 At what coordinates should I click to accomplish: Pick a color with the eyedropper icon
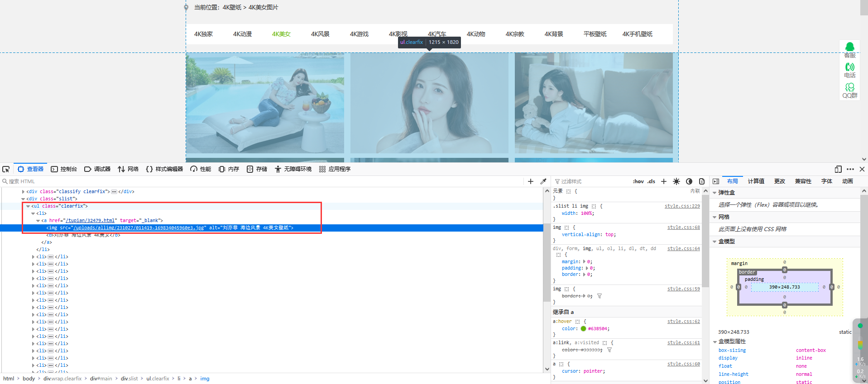coord(543,181)
